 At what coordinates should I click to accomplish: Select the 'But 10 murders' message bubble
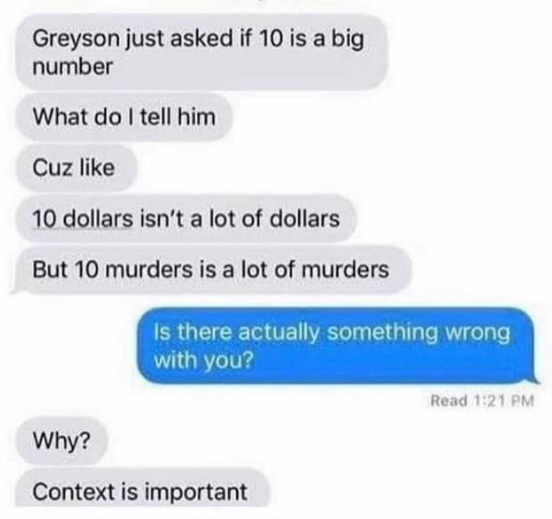click(211, 270)
